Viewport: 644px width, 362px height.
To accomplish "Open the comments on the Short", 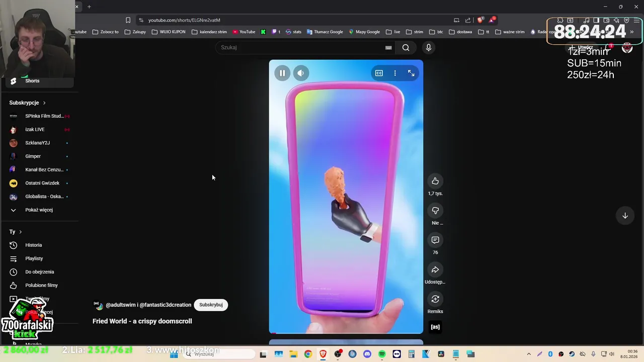I will [435, 240].
